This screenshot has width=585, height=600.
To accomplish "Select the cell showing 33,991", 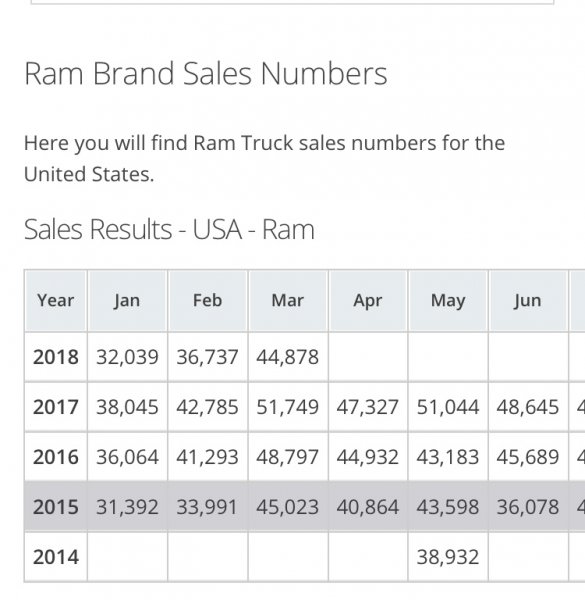I will pos(207,507).
